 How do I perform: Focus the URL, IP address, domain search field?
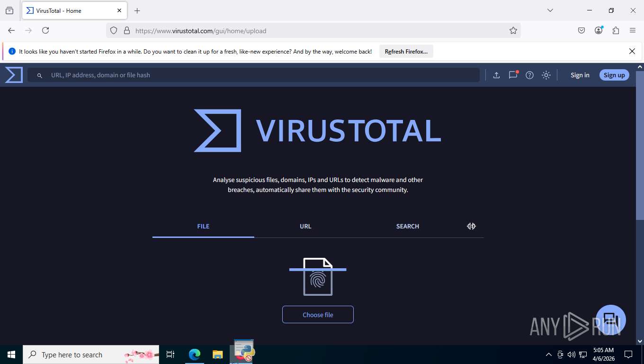[x=253, y=75]
